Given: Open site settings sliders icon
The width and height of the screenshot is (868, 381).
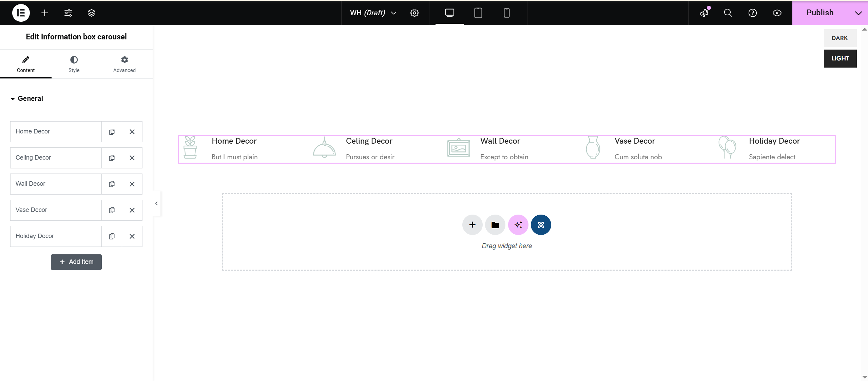Looking at the screenshot, I should [x=68, y=13].
